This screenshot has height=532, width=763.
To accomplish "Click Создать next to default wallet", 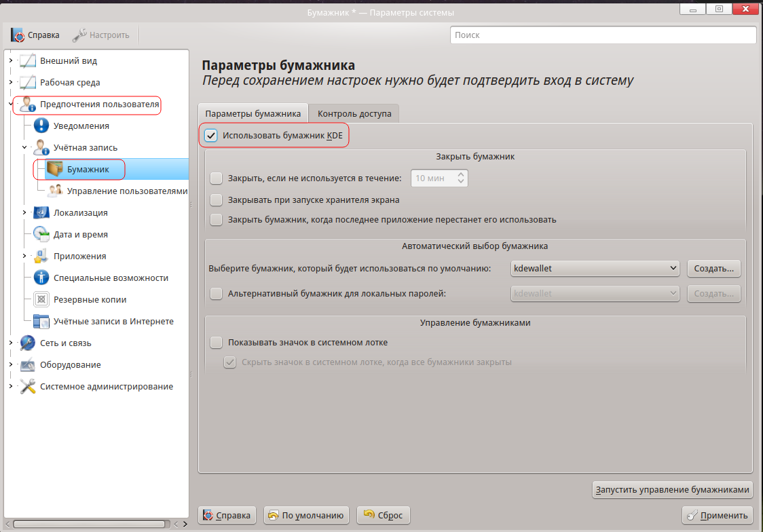I will tap(714, 268).
